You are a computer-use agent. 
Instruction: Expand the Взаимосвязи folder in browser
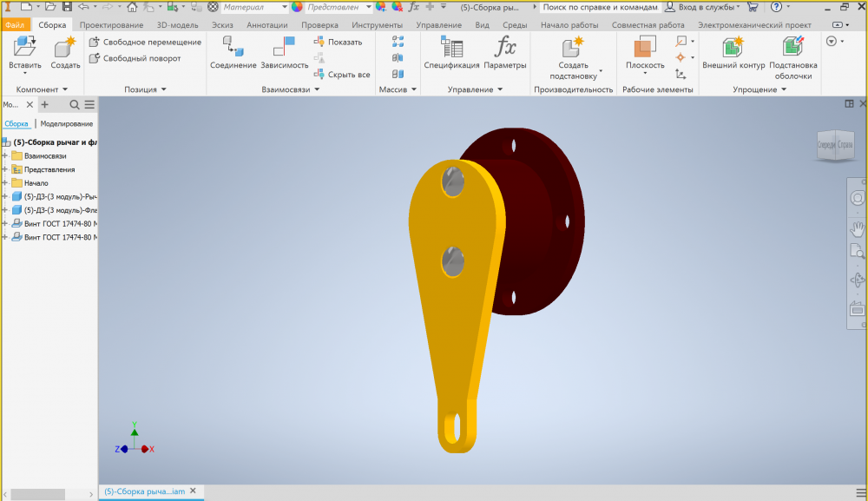click(5, 155)
